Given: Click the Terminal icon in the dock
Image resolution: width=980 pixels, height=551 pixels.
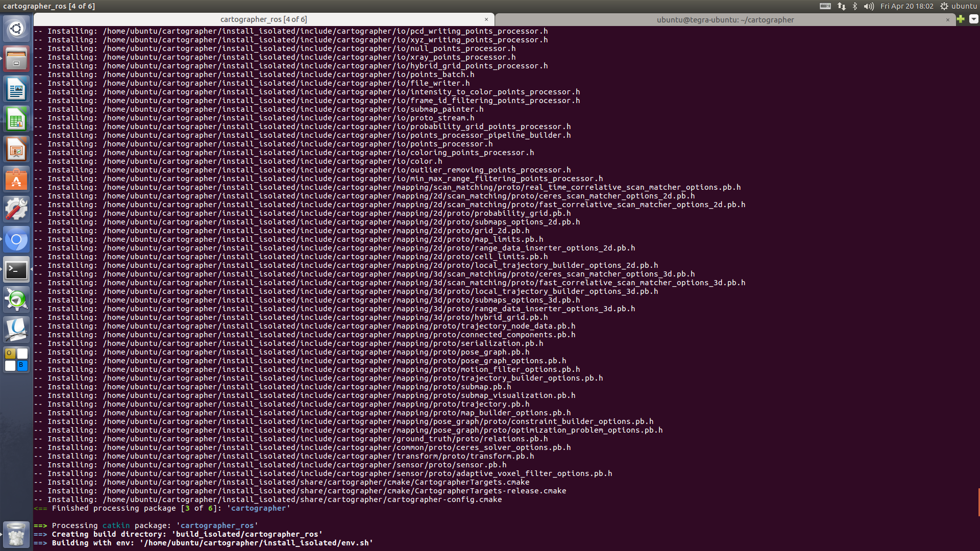Looking at the screenshot, I should [16, 270].
